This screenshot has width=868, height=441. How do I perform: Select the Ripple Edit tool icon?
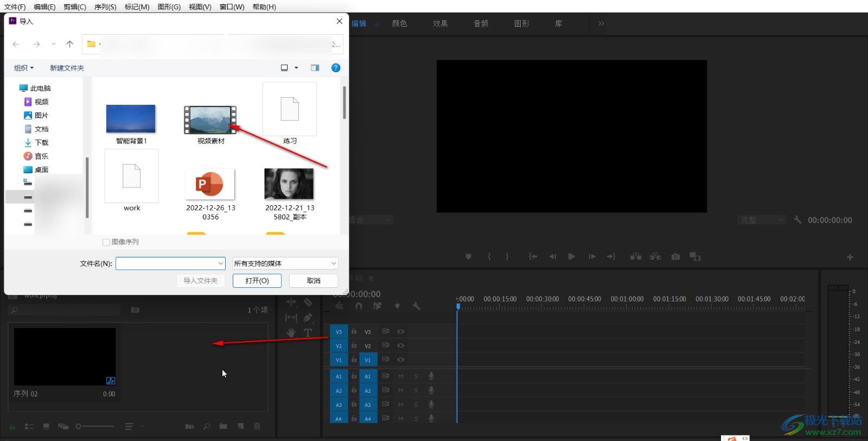tap(291, 302)
